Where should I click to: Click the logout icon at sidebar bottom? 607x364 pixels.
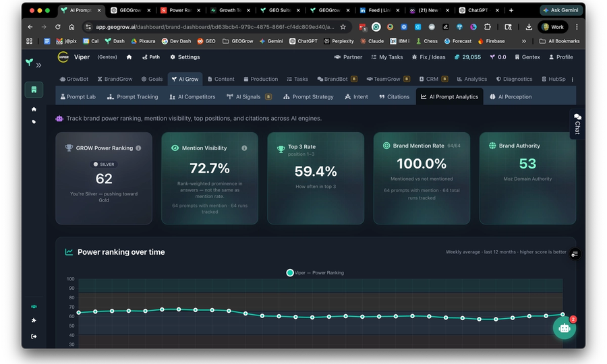pos(34,336)
